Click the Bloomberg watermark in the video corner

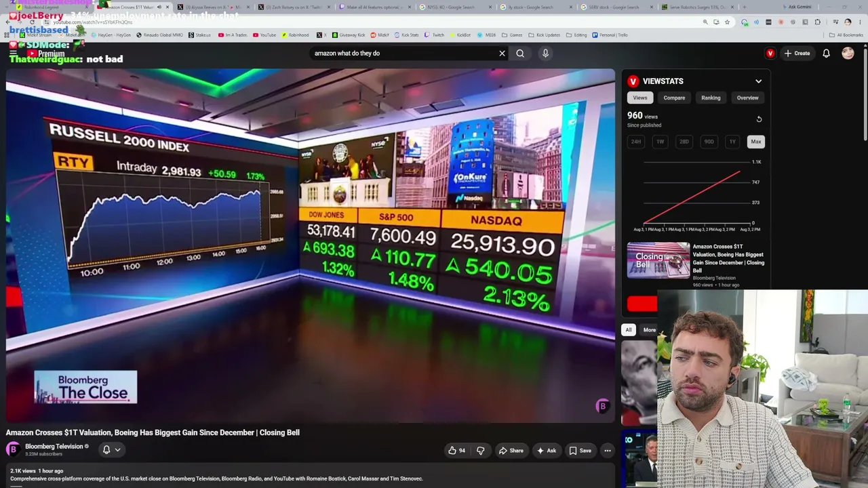pyautogui.click(x=602, y=406)
